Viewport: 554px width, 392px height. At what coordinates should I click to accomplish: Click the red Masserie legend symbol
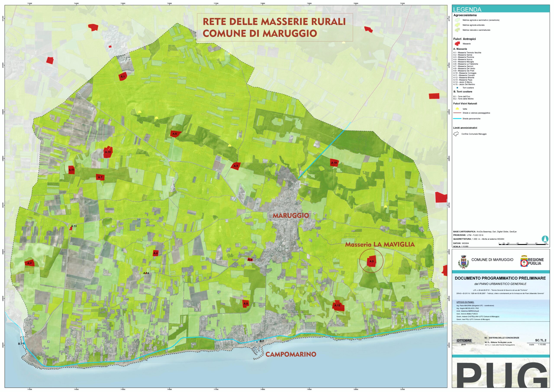point(457,44)
